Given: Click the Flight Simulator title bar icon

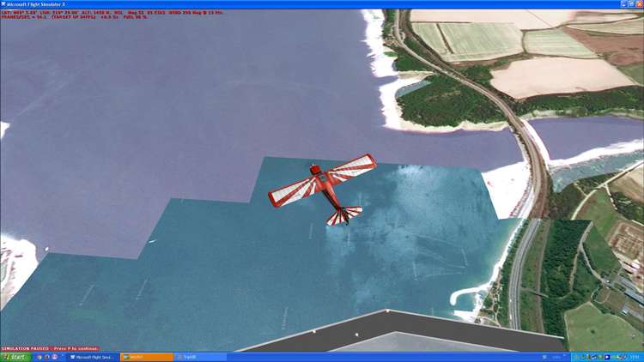Looking at the screenshot, I should (3, 4).
